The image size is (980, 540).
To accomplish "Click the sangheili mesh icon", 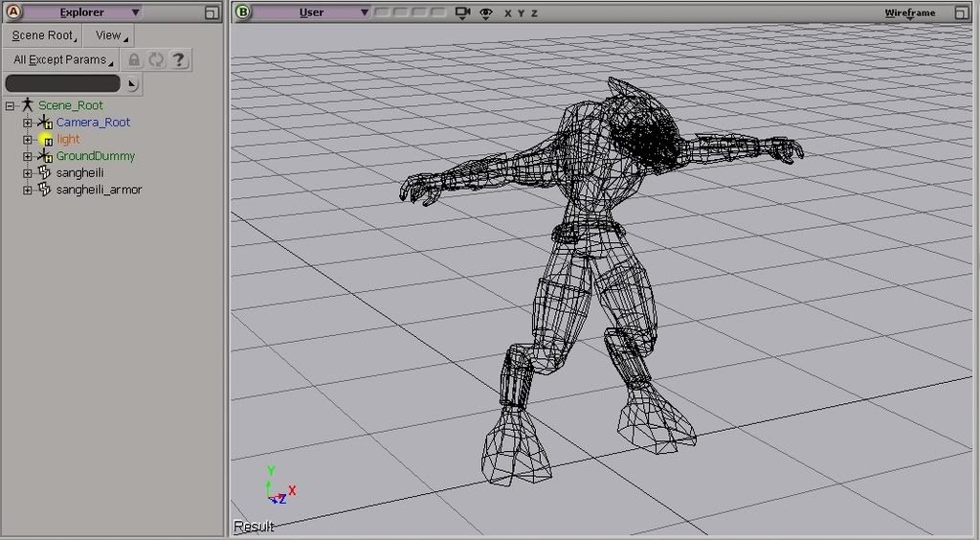I will click(x=44, y=172).
